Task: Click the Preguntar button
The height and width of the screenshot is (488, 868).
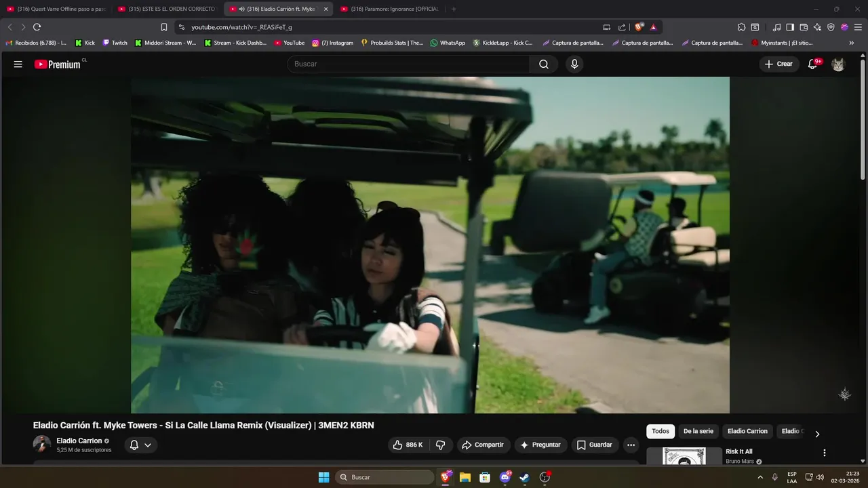Action: point(540,445)
